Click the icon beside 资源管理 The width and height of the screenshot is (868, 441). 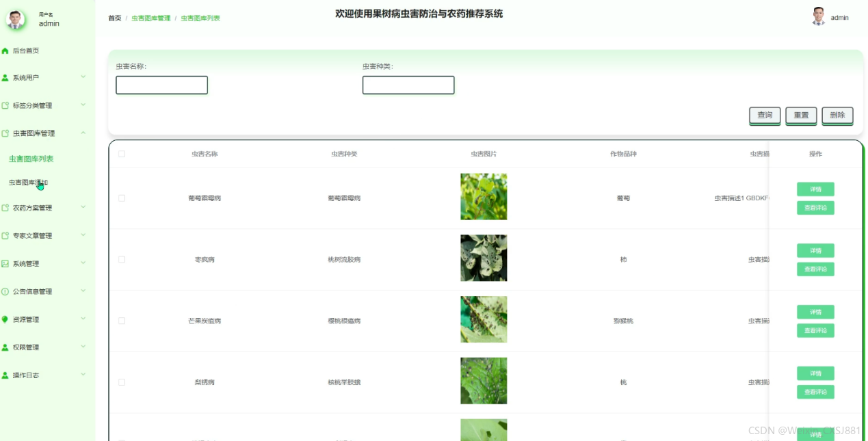5,319
